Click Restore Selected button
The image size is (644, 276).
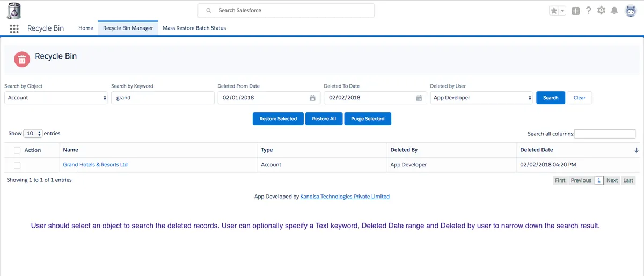tap(278, 119)
